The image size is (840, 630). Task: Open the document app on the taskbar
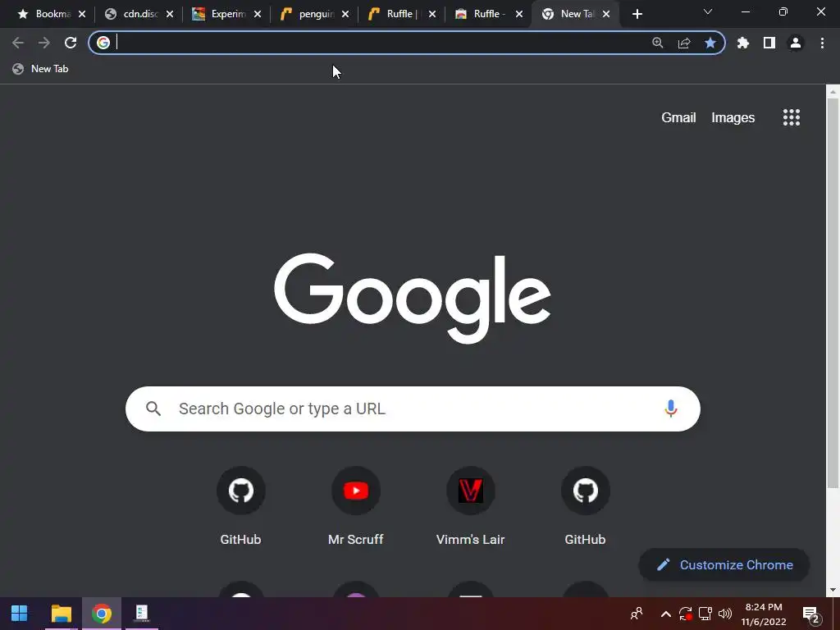[141, 614]
